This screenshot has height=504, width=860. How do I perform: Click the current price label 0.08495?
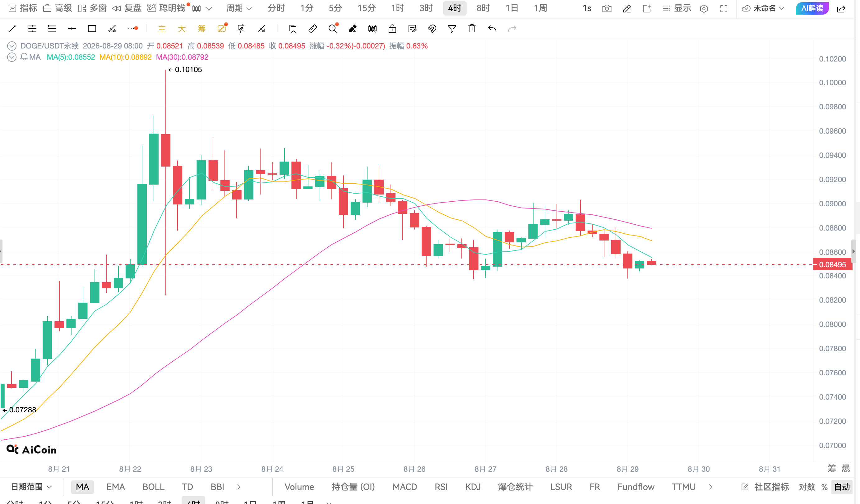(x=833, y=265)
